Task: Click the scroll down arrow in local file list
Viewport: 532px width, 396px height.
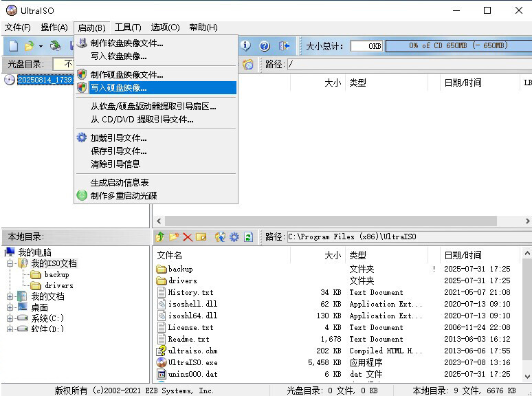Action: click(x=527, y=376)
